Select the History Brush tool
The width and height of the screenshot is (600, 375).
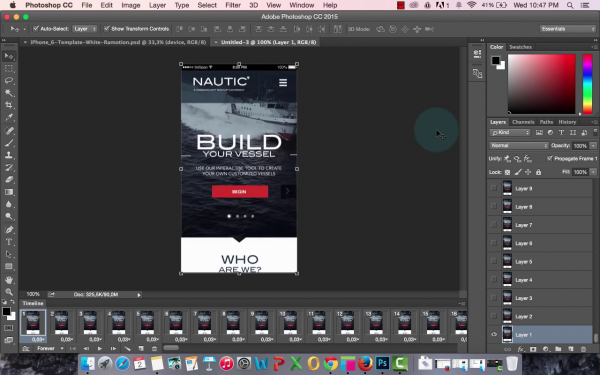point(9,168)
